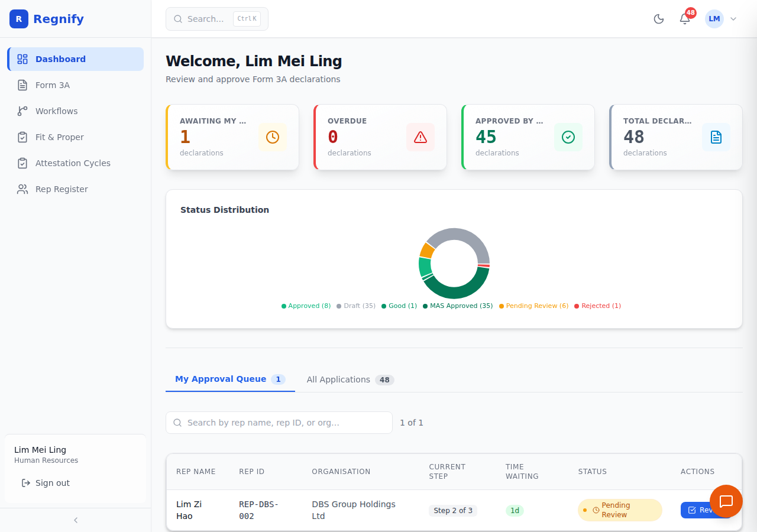Viewport: 757px width, 532px height.
Task: Collapse the sidebar with the chevron
Action: coord(76,520)
